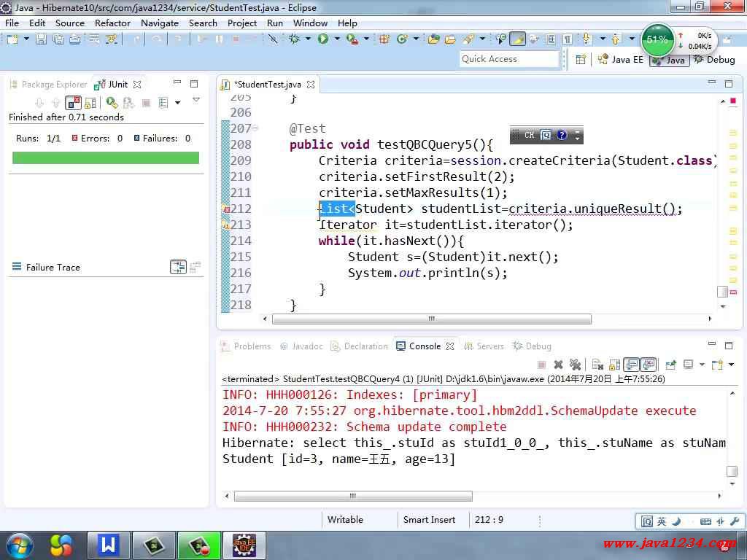Image resolution: width=747 pixels, height=560 pixels.
Task: Click the Smart Insert status bar entry
Action: pyautogui.click(x=429, y=519)
